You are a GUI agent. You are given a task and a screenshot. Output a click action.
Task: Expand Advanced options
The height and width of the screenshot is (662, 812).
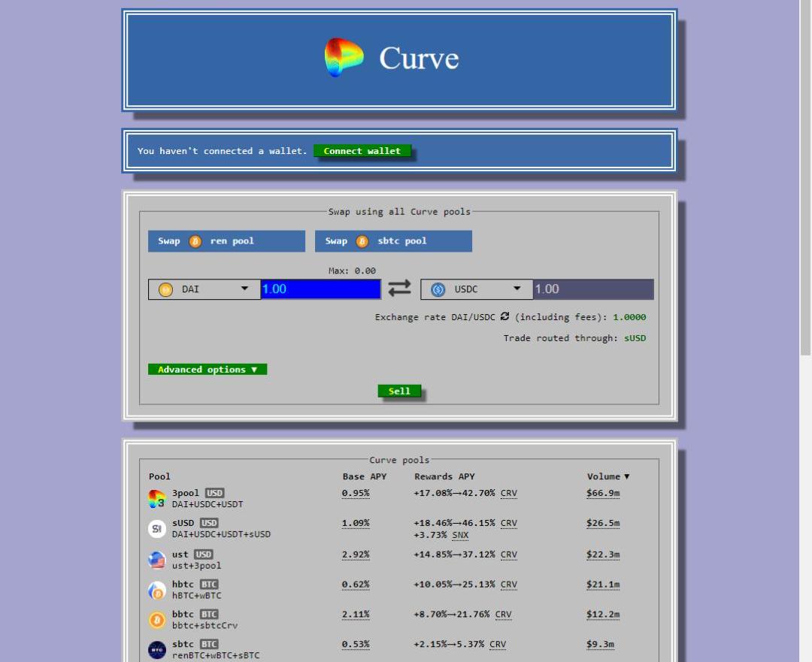[208, 370]
